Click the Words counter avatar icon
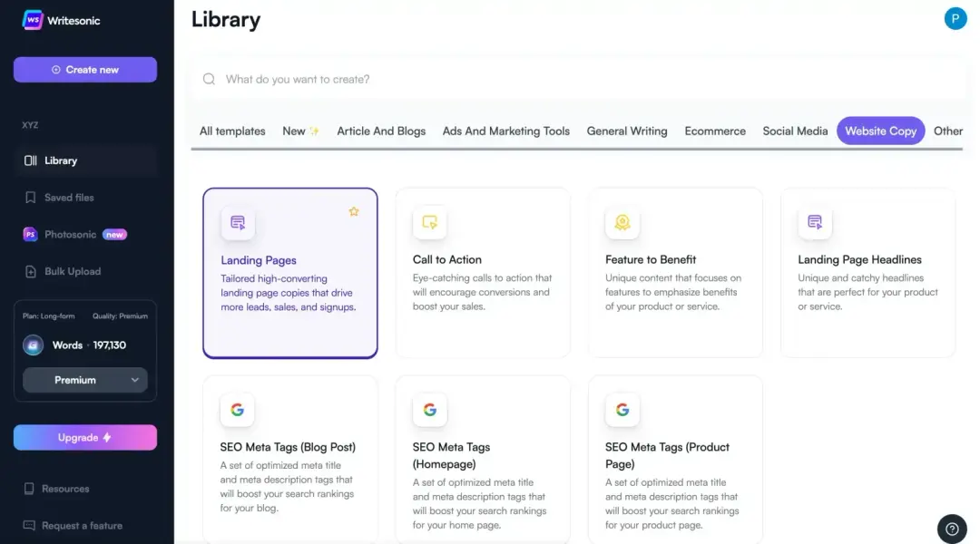980x544 pixels. 34,345
